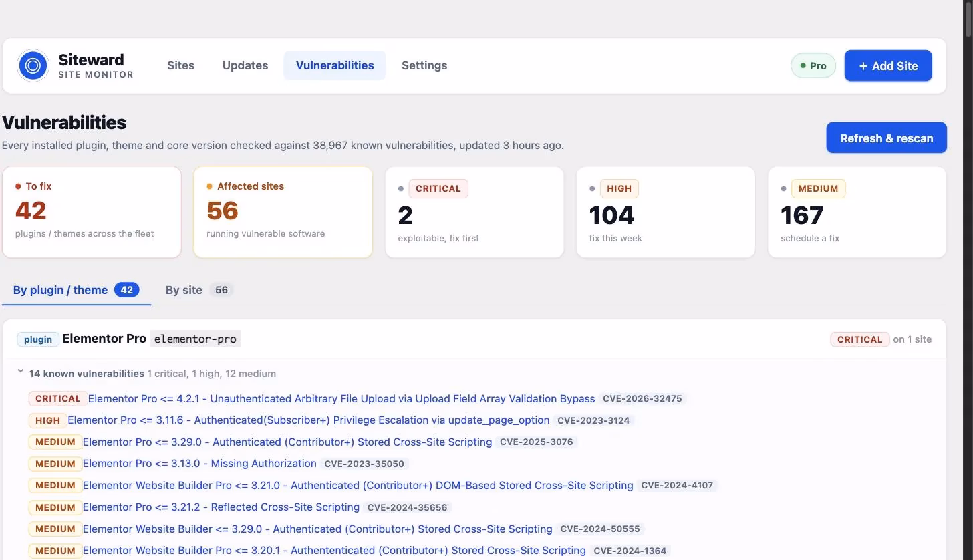Open the Affected sites summary card
The height and width of the screenshot is (560, 973).
[x=283, y=212]
